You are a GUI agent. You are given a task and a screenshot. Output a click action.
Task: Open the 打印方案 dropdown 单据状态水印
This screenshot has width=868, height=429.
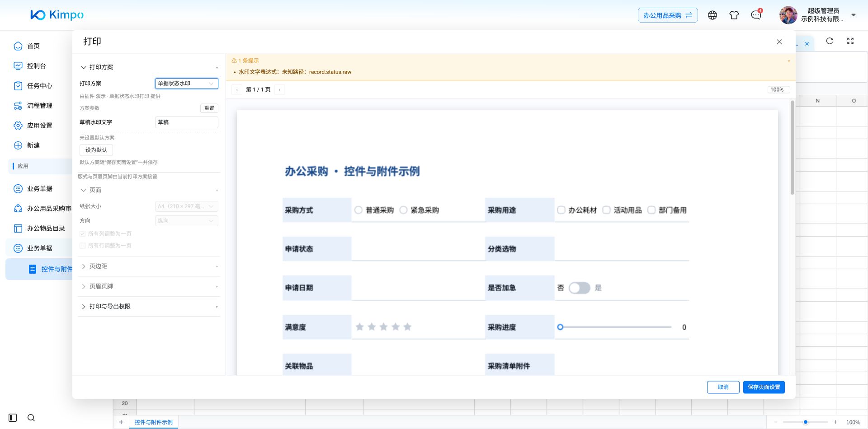coord(187,84)
